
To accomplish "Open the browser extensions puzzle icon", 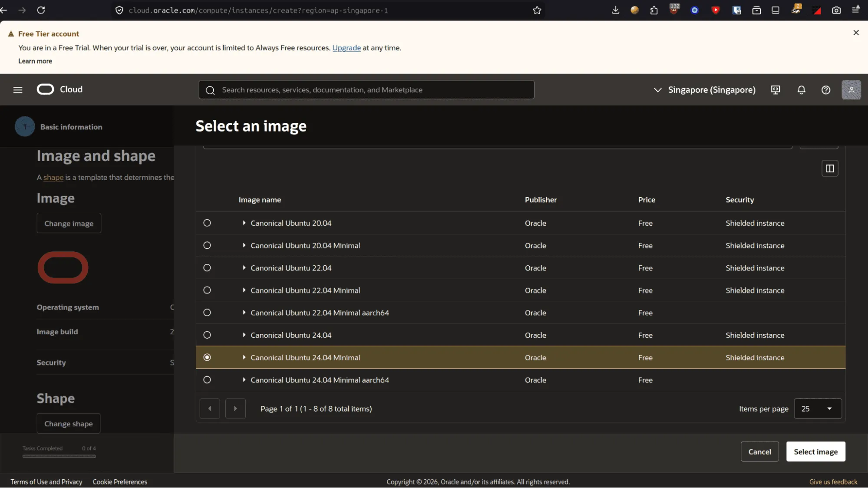I will click(654, 10).
